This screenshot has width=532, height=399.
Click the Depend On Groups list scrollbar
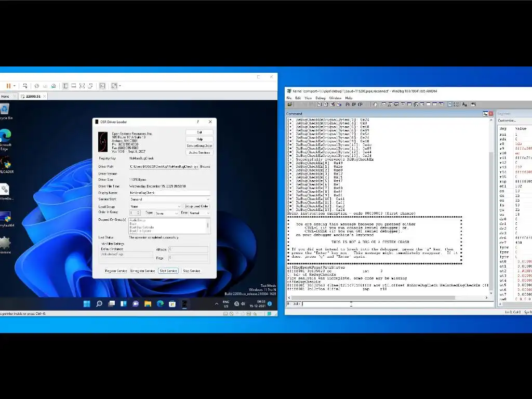coord(208,225)
